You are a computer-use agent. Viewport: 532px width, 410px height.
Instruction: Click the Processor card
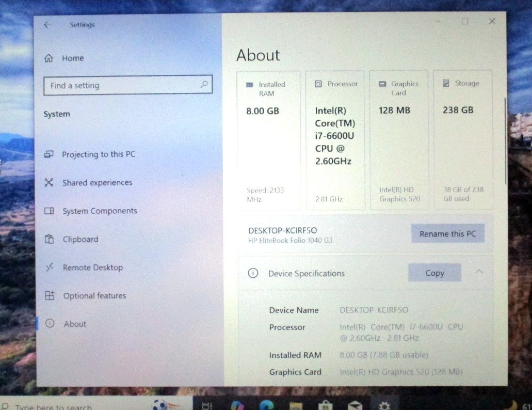335,140
